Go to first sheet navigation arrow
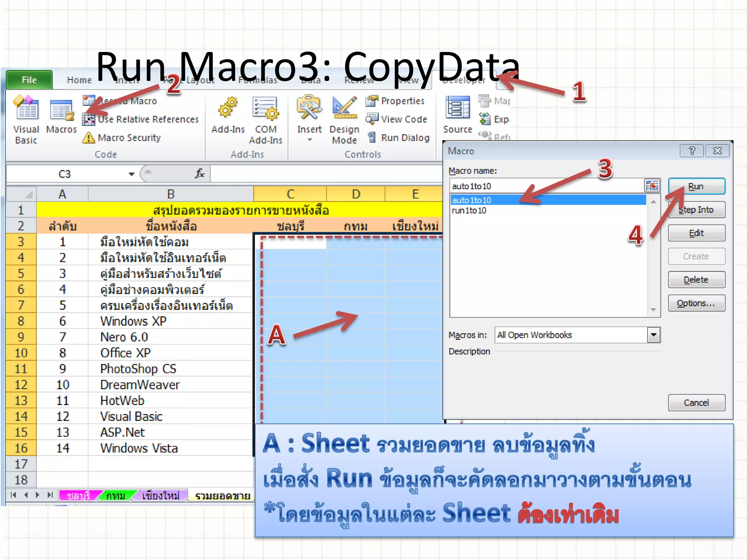 tap(13, 495)
